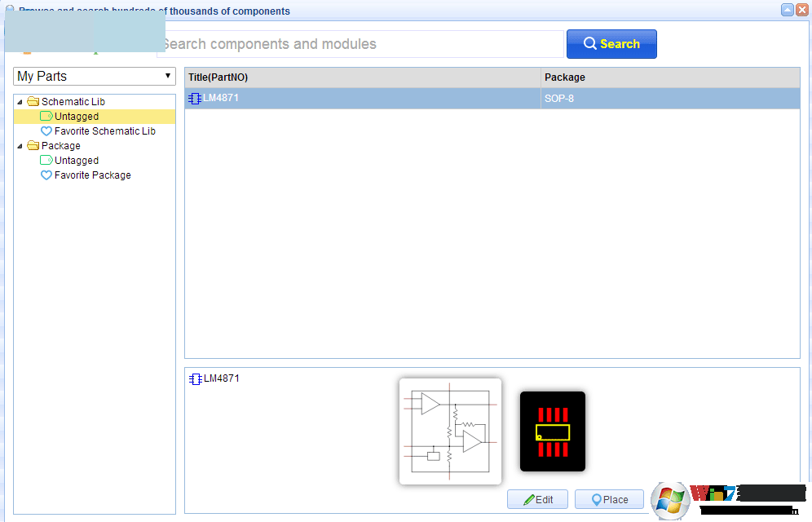Click the LM4871 chip icon in results row
Screen dimensions: 812x522
(195, 99)
